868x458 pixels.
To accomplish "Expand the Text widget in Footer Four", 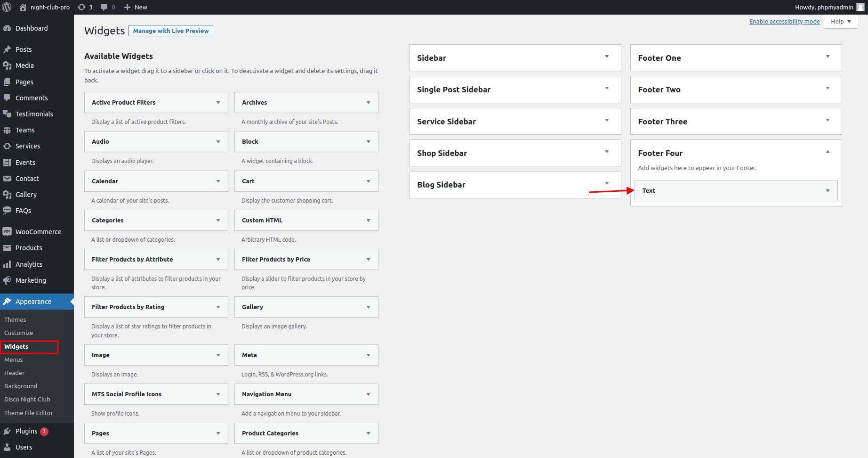I will tap(828, 191).
